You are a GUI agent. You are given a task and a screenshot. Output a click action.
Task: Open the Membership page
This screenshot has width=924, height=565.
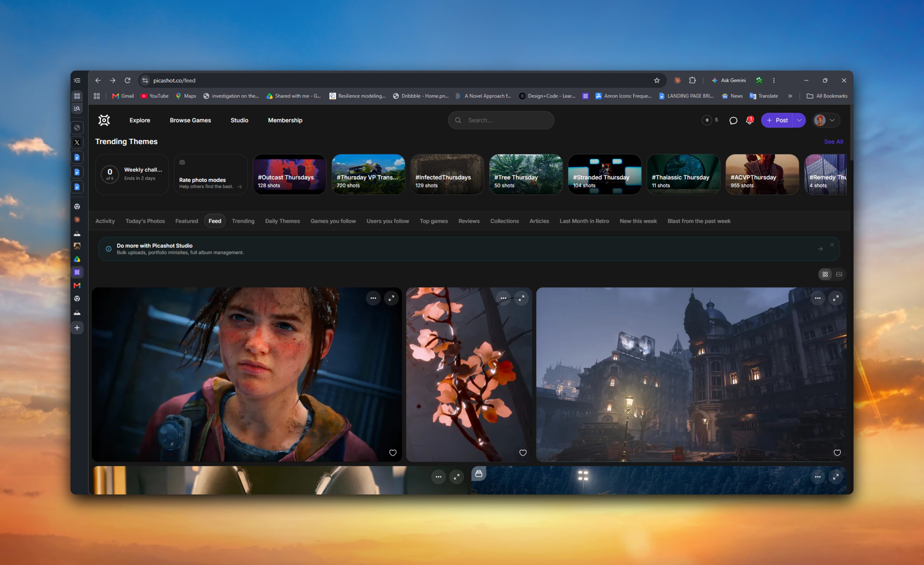285,120
